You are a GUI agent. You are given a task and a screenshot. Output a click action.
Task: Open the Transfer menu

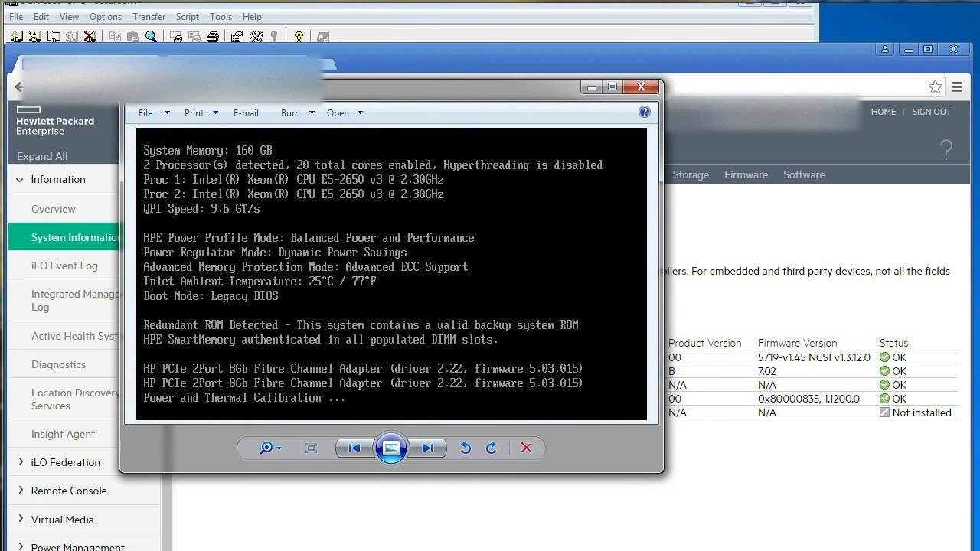click(149, 16)
